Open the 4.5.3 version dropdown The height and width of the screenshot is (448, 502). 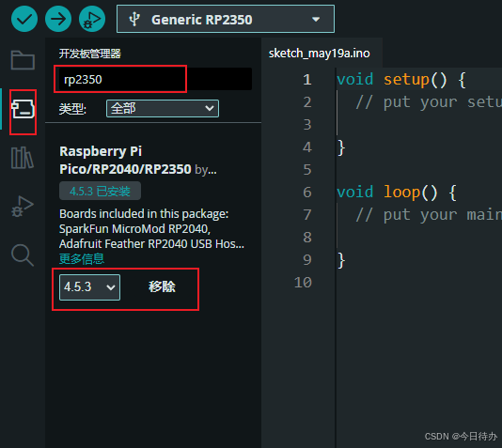pyautogui.click(x=89, y=287)
